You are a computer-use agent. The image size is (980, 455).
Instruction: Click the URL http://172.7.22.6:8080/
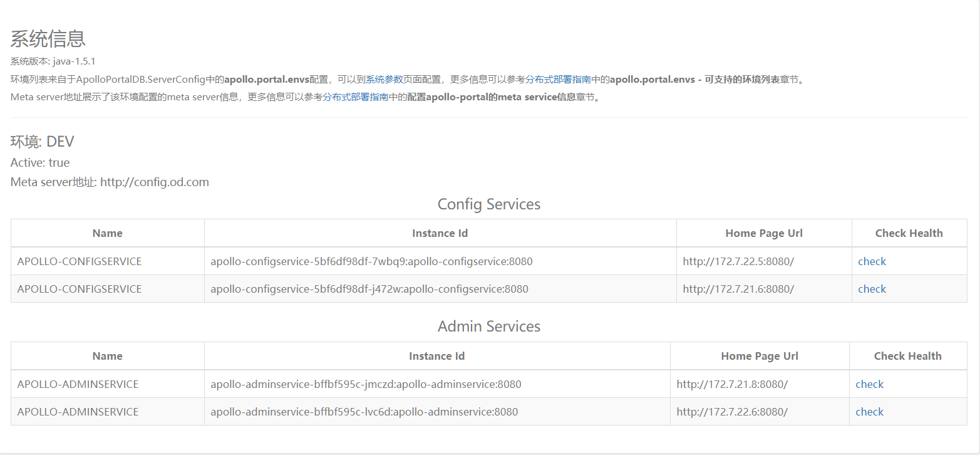point(732,412)
